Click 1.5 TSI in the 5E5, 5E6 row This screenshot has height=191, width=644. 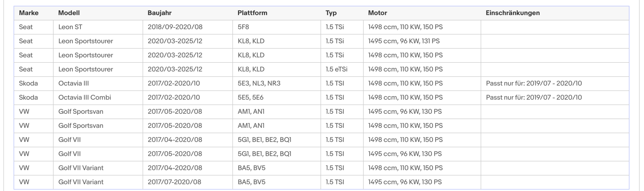(342, 97)
